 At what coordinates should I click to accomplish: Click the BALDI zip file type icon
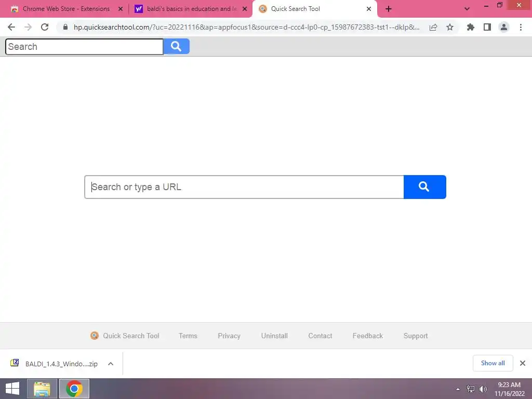(x=15, y=363)
